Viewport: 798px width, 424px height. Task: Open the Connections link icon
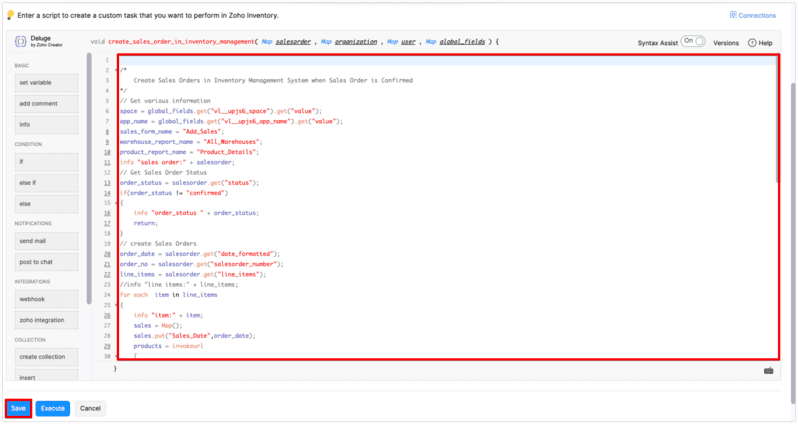click(733, 15)
